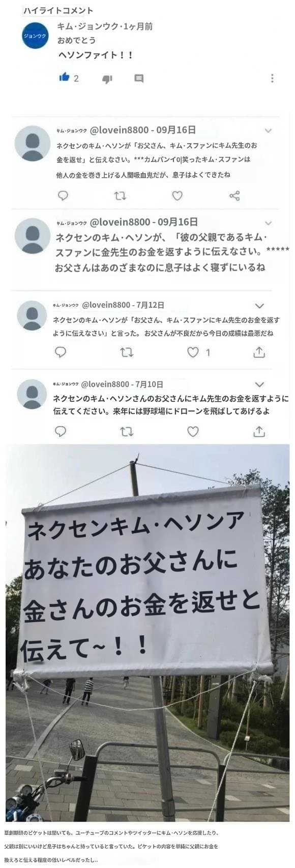Reply to the 7月10日 tweet
This screenshot has height=868, width=295.
click(x=60, y=431)
